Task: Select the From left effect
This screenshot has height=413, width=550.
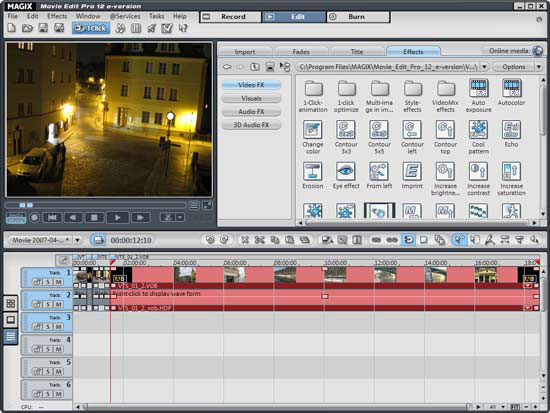Action: [379, 175]
